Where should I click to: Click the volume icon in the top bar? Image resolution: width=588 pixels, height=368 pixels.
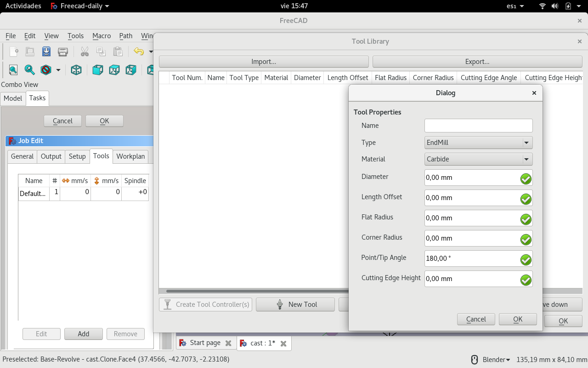pos(555,6)
